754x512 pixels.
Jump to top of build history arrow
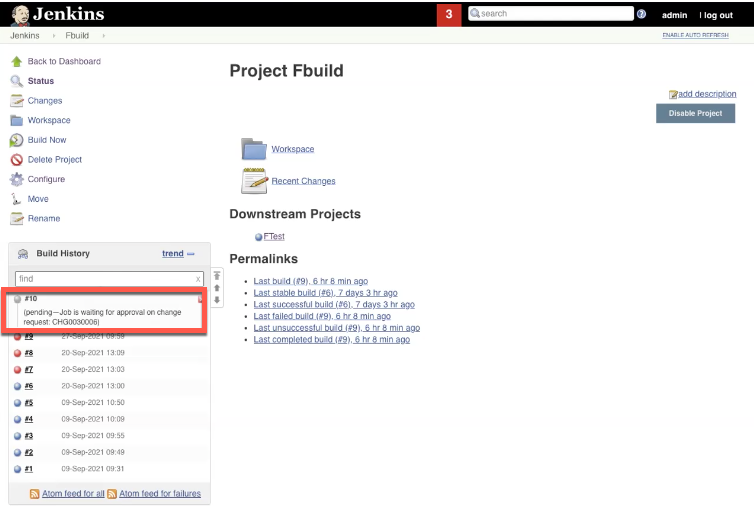(x=217, y=275)
